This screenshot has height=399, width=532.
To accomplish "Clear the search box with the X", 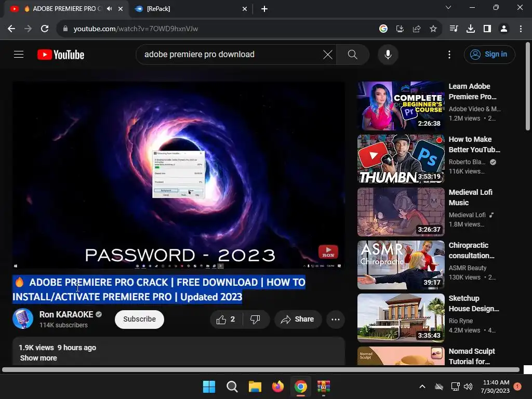I will point(328,54).
